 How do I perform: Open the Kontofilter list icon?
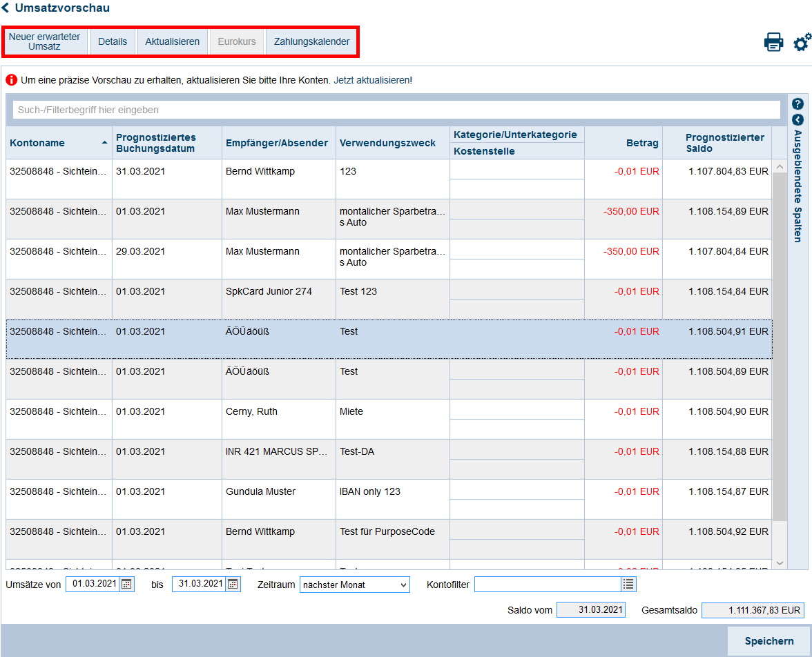[x=628, y=585]
